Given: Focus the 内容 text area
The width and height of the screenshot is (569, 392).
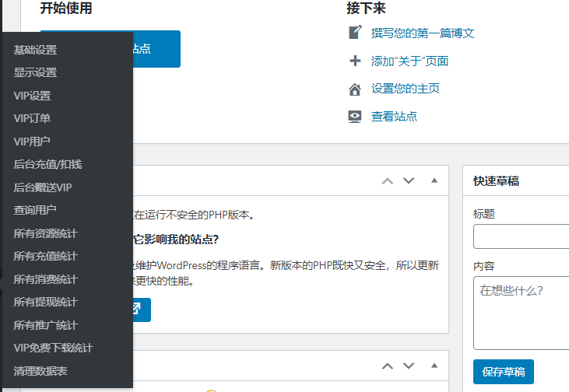Looking at the screenshot, I should (521, 313).
